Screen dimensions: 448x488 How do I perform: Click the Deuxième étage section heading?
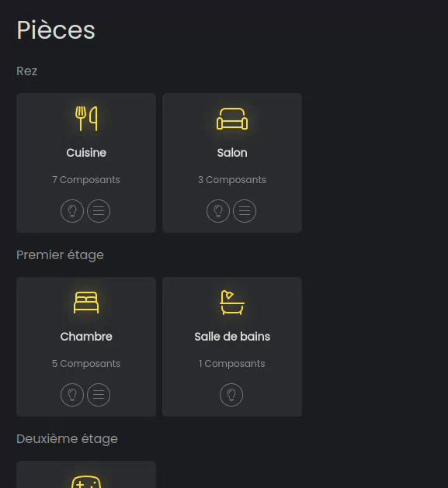(67, 439)
